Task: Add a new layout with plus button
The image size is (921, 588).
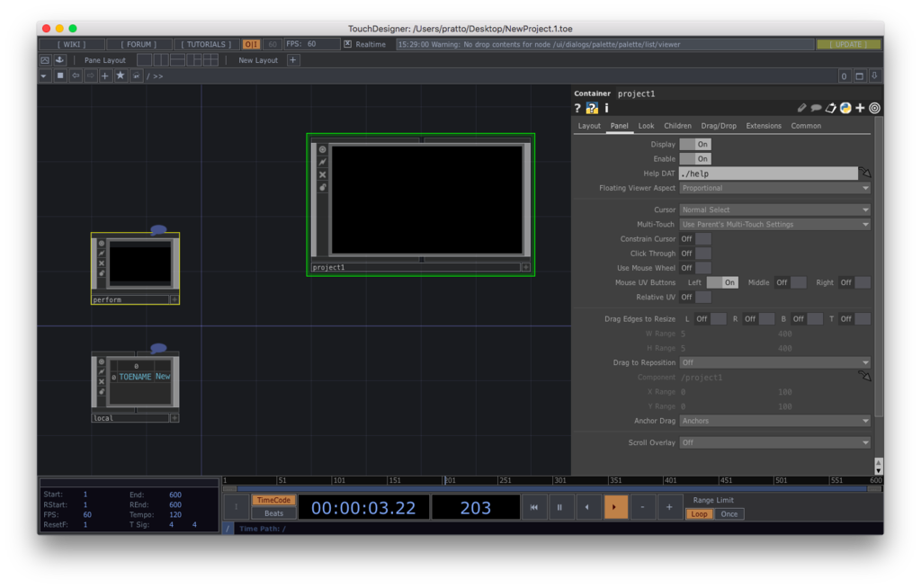Action: [293, 60]
